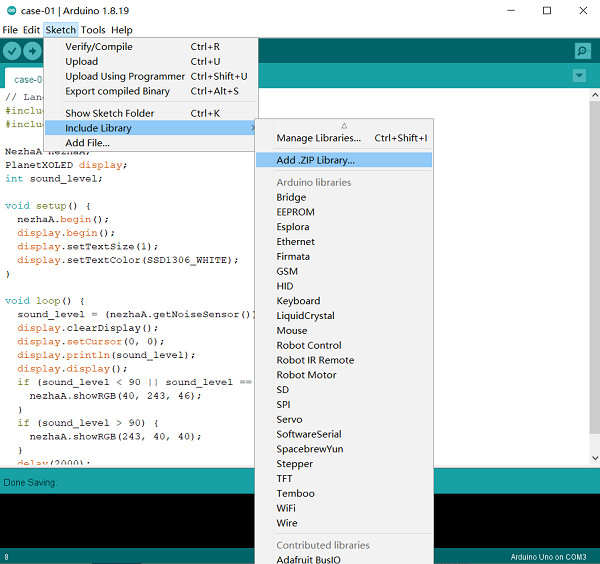The height and width of the screenshot is (564, 600).
Task: Click the submenu scroll-up triangle
Action: click(344, 126)
